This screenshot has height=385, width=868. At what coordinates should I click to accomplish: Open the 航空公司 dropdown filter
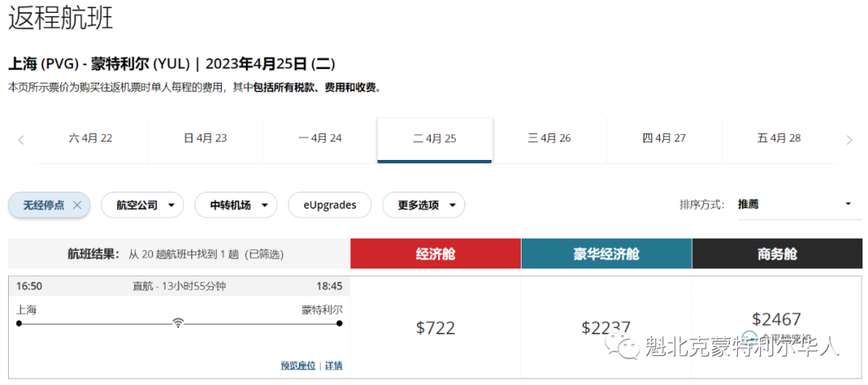click(x=141, y=205)
